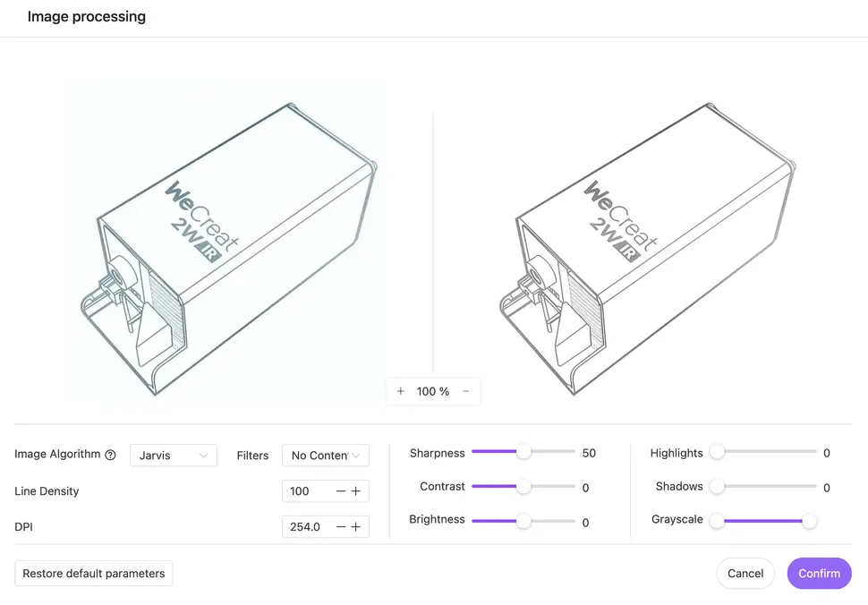Click the Image Algorithm help question icon
This screenshot has height=605, width=868.
click(110, 455)
